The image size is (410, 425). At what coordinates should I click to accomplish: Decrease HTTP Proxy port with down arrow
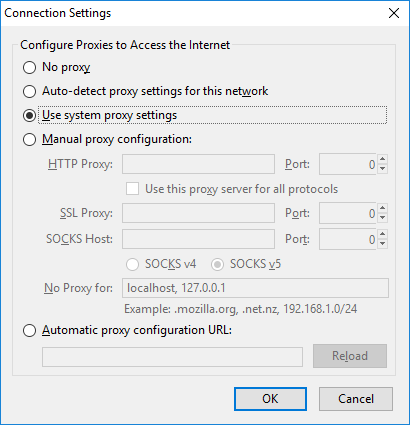[383, 169]
